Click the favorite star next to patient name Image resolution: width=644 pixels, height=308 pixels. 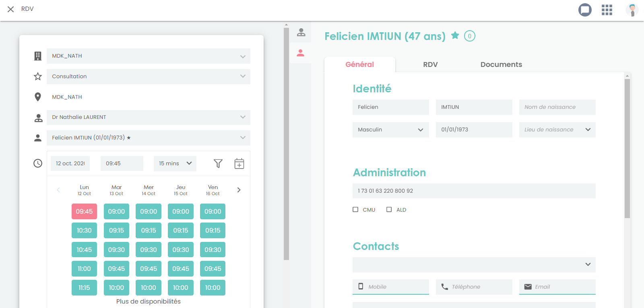pos(455,35)
